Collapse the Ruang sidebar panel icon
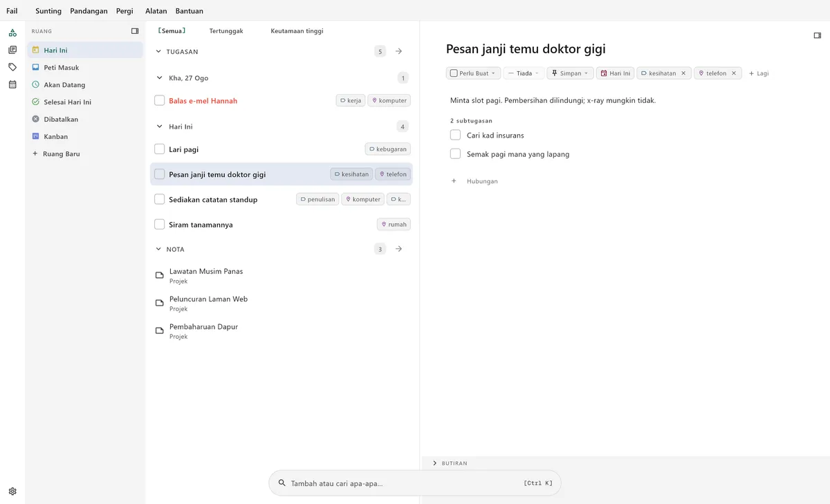830x504 pixels. click(135, 31)
